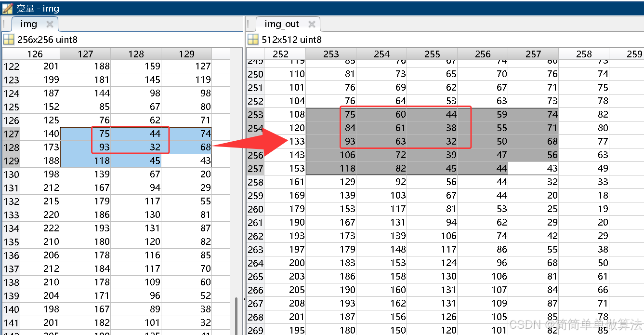This screenshot has height=335, width=644.
Task: Select row header 122 in img
Action: 12,66
